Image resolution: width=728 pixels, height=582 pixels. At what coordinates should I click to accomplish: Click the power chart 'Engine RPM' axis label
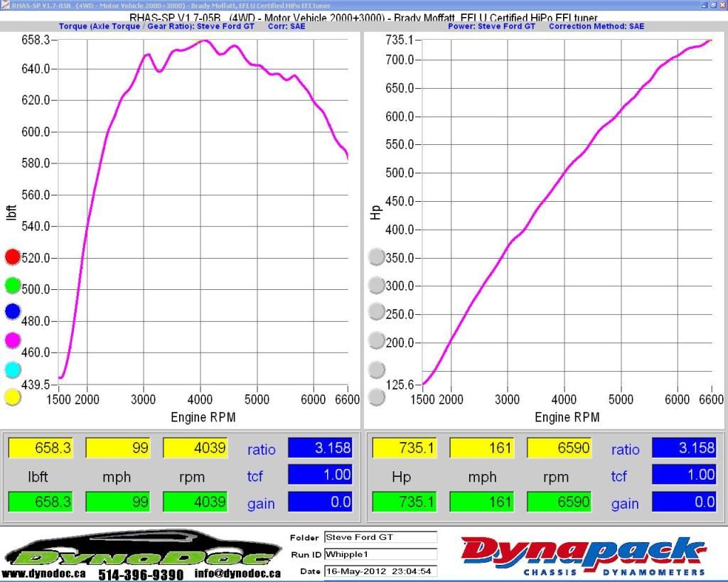click(x=567, y=417)
